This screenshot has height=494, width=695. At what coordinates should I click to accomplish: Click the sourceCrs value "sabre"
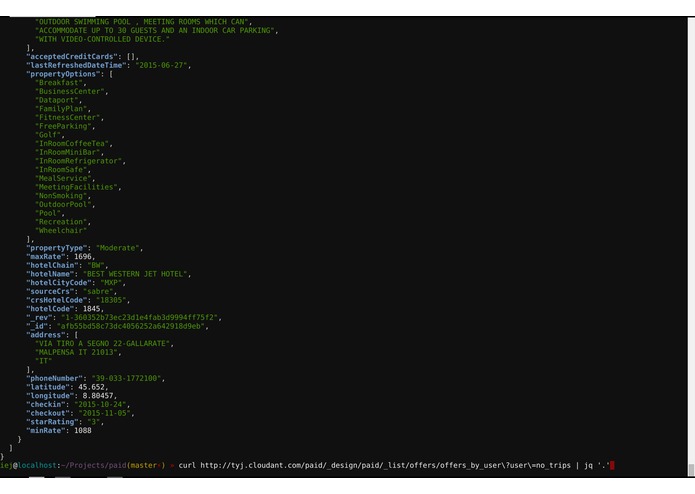(x=98, y=291)
